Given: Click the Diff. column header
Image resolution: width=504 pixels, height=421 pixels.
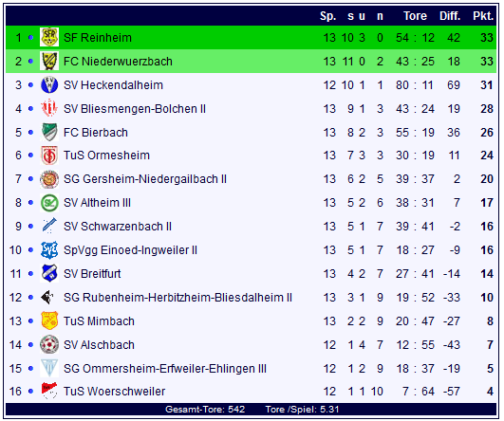Looking at the screenshot, I should (x=450, y=16).
